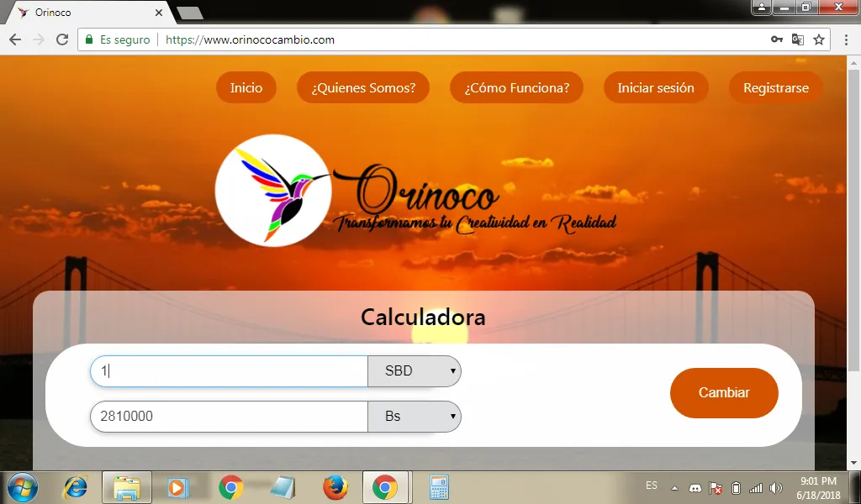Click the saved password key icon

tap(776, 39)
